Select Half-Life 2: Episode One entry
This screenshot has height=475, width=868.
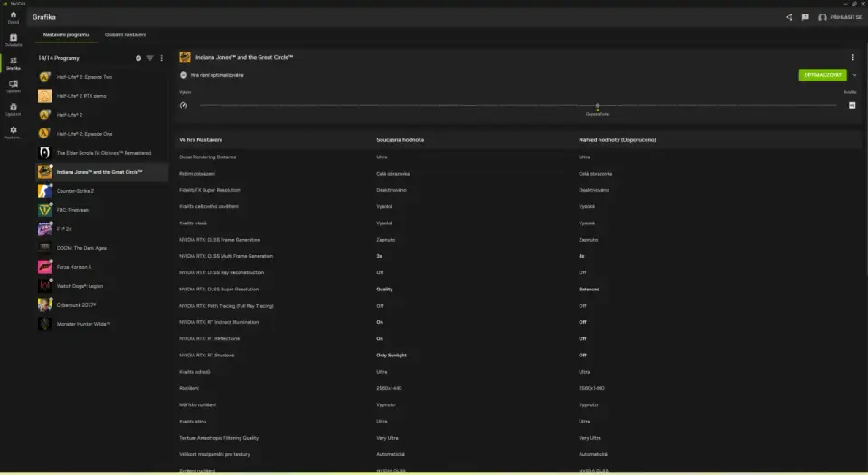[x=102, y=134]
